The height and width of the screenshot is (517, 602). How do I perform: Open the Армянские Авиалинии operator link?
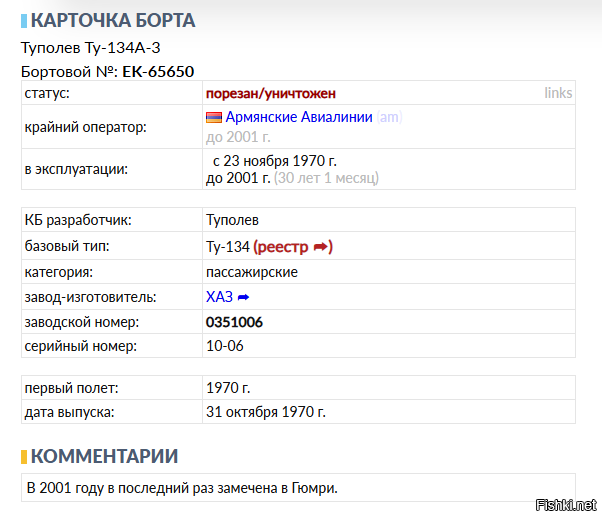coord(299,117)
